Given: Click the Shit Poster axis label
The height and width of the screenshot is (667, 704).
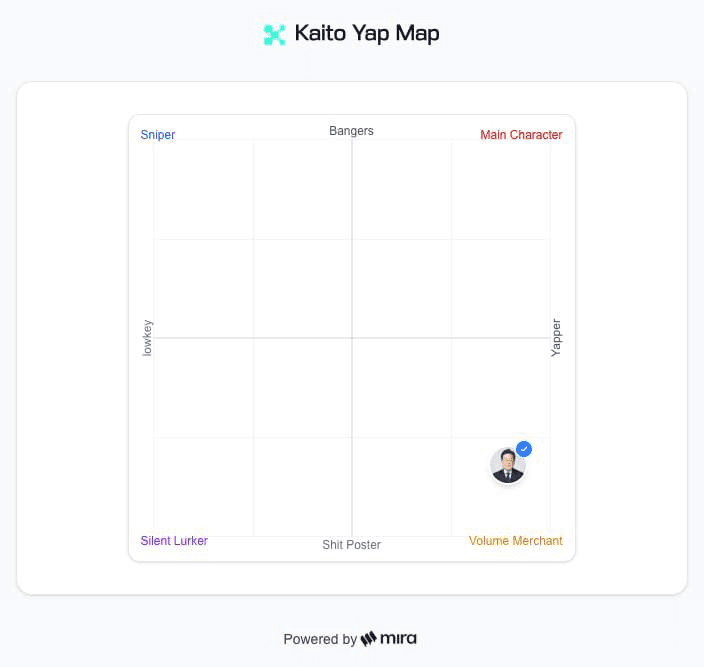Looking at the screenshot, I should (x=352, y=544).
